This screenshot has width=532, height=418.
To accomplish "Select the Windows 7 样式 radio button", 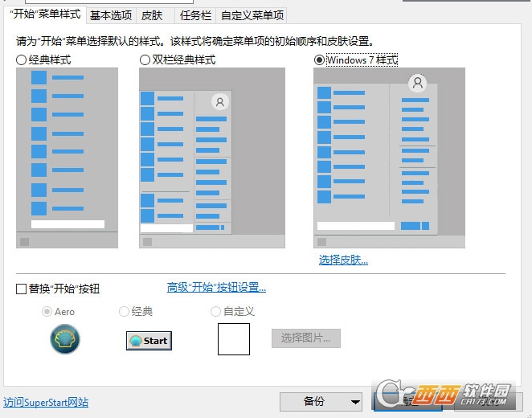I will point(319,59).
